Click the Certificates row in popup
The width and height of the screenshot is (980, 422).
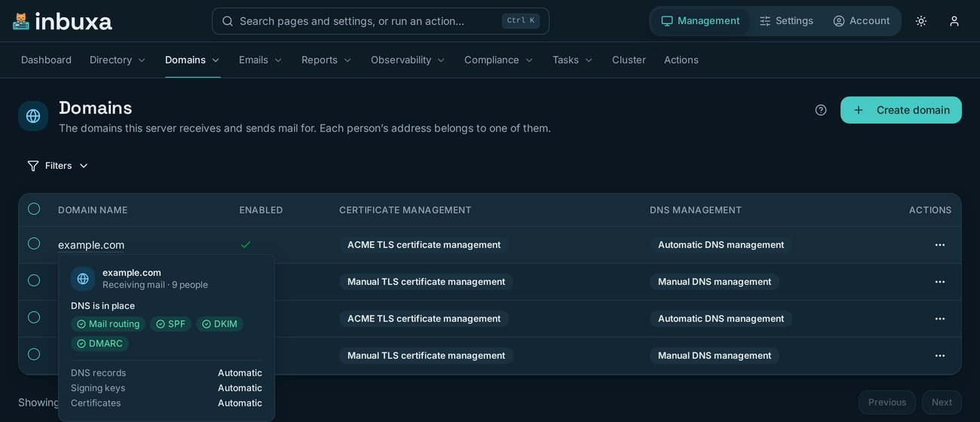click(x=167, y=403)
